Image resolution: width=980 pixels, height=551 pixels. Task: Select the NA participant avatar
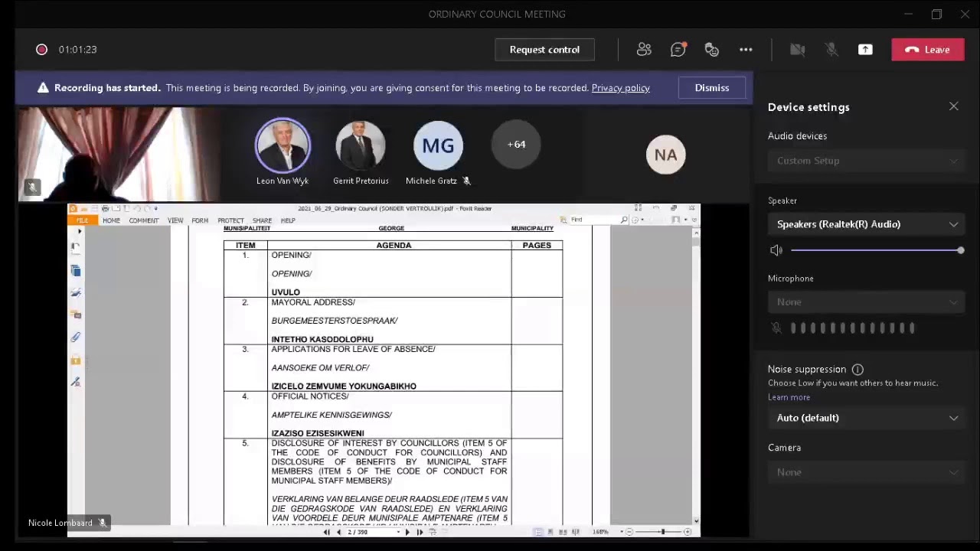click(665, 155)
